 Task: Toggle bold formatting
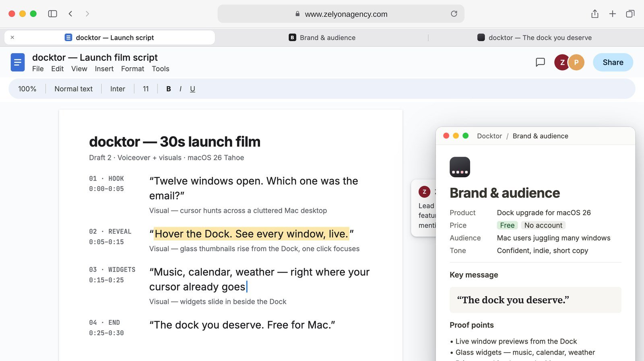pyautogui.click(x=169, y=89)
